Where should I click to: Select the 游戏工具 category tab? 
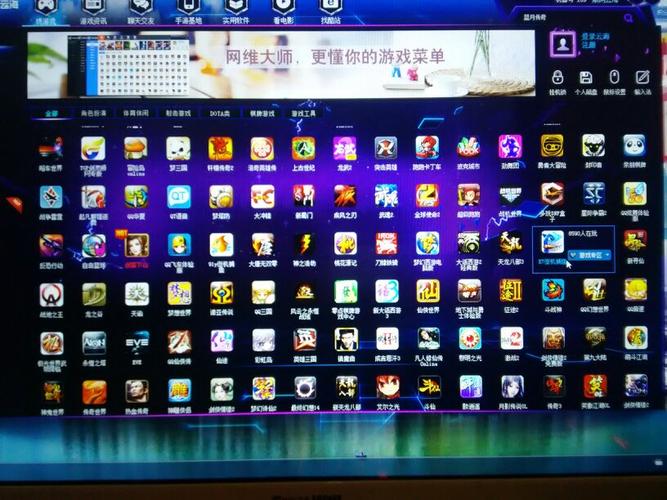coord(304,114)
